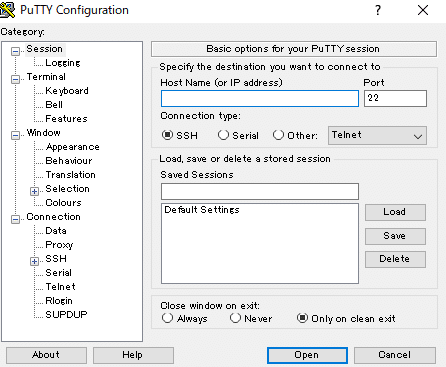Expand the SSH tree node
Viewport: 446px width, 367px height.
click(34, 262)
